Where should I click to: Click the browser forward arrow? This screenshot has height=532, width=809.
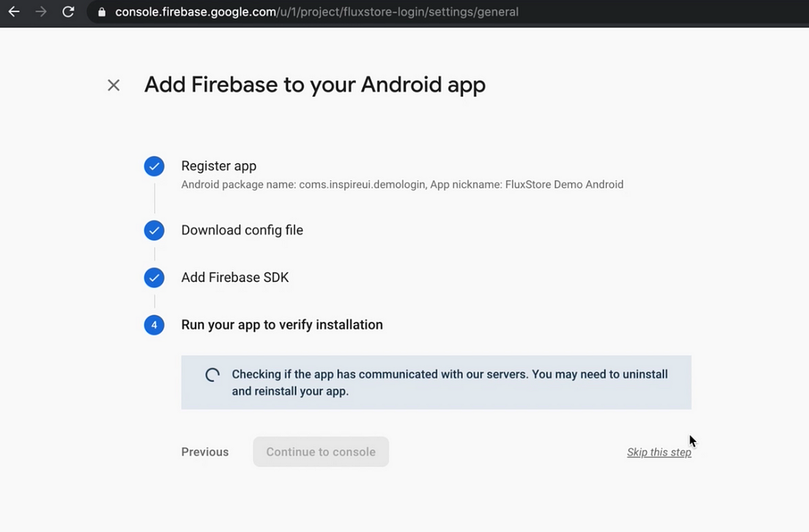[41, 12]
